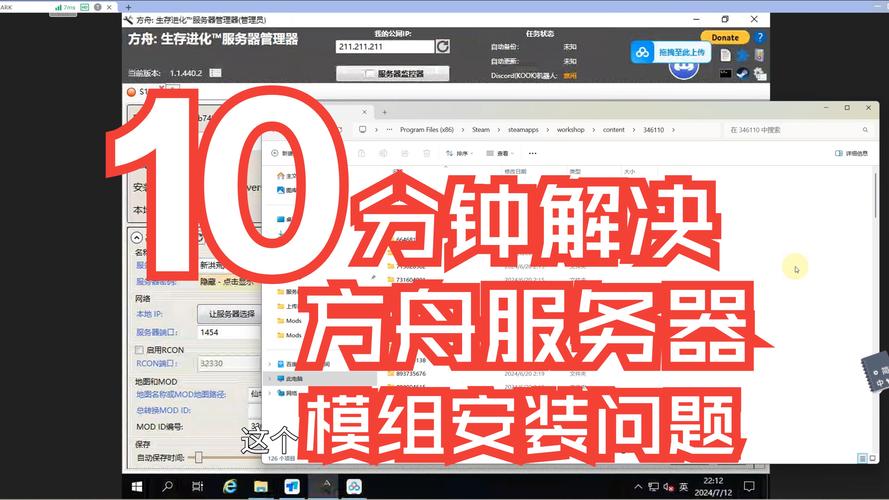The width and height of the screenshot is (889, 500).
Task: Click the delete trash icon in Explorer toolbar
Action: [x=426, y=153]
